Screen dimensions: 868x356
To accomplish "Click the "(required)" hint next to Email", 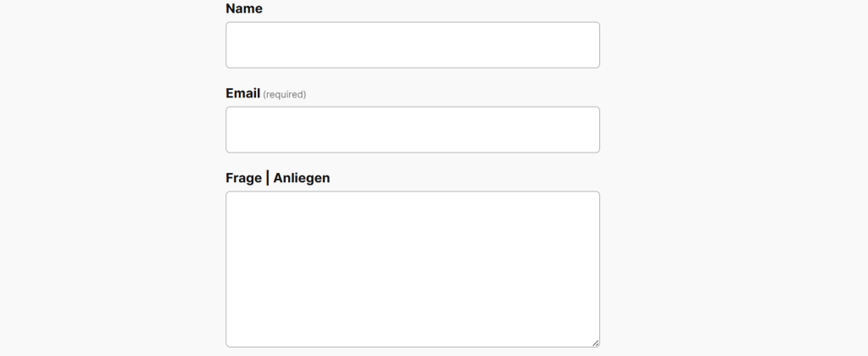I will [x=284, y=94].
